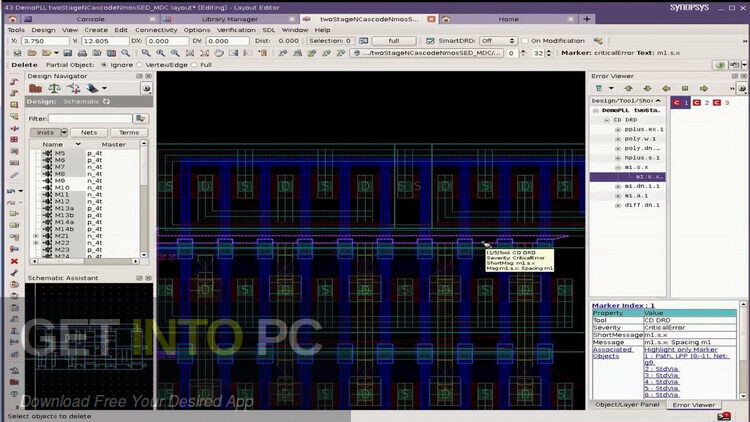Switch to the Object/Layer Panel tab
This screenshot has width=750, height=422.
[627, 405]
